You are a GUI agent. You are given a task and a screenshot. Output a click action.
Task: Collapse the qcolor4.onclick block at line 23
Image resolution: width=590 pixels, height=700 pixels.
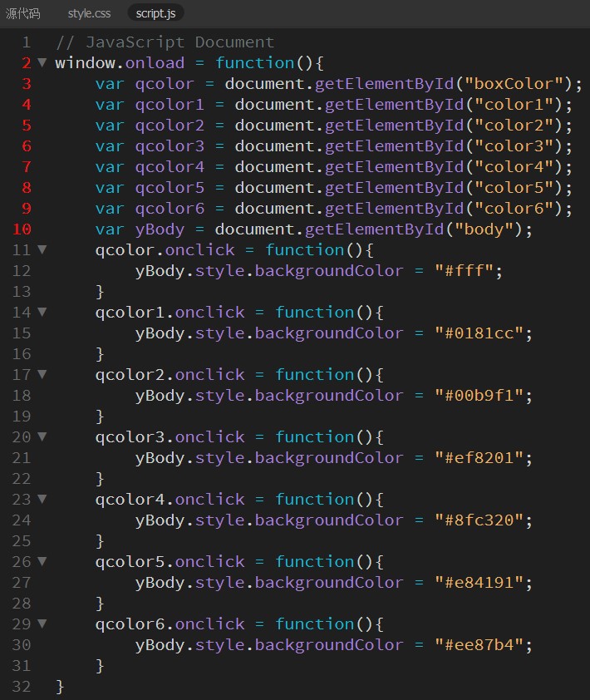[x=42, y=499]
